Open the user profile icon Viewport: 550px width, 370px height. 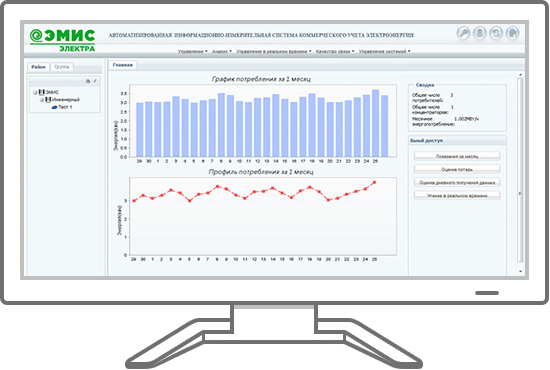click(x=479, y=33)
